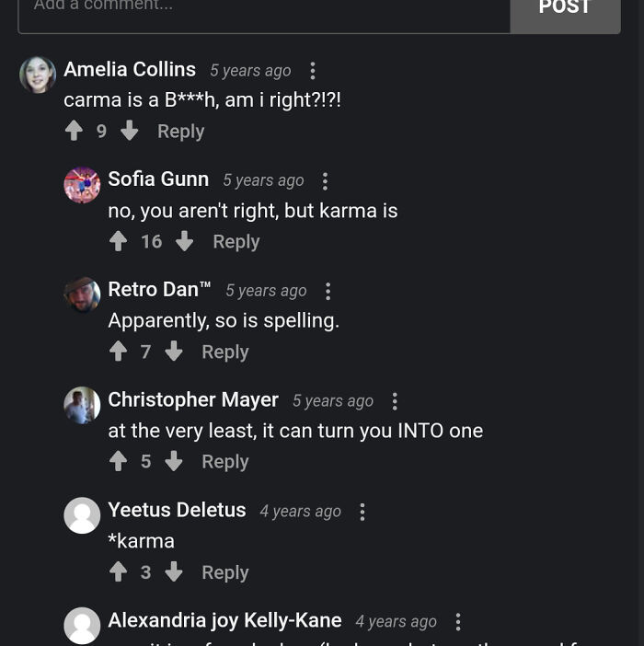Open three-dot menu on Retro Dan's reply
This screenshot has width=644, height=646.
tap(328, 292)
